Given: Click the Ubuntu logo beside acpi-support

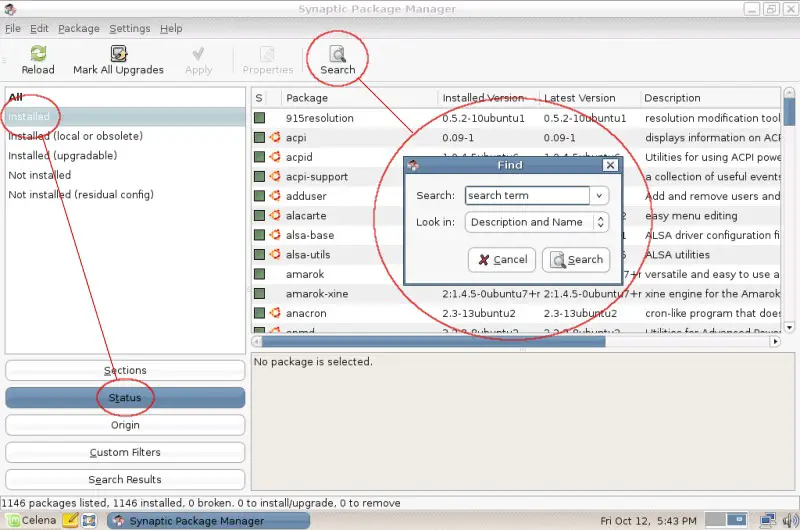Looking at the screenshot, I should [275, 176].
